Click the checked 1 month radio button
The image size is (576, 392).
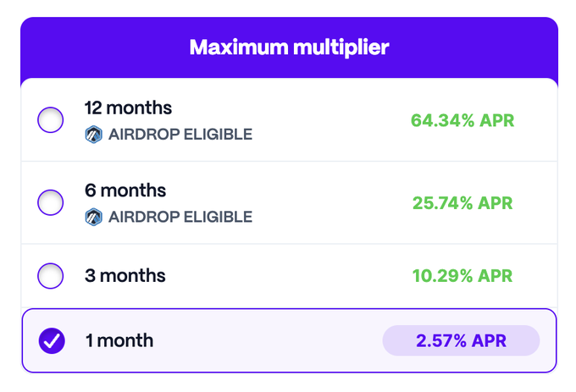click(x=52, y=340)
